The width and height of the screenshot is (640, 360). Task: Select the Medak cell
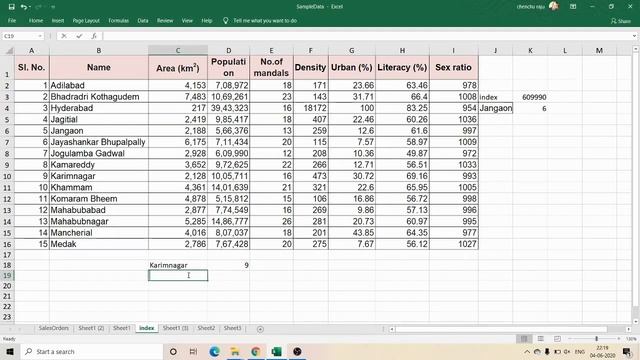(99, 244)
